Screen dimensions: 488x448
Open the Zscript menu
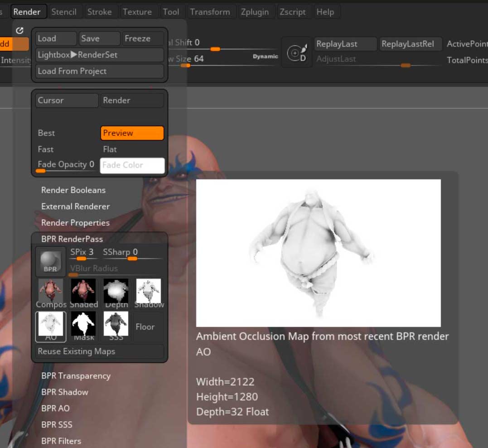point(293,12)
